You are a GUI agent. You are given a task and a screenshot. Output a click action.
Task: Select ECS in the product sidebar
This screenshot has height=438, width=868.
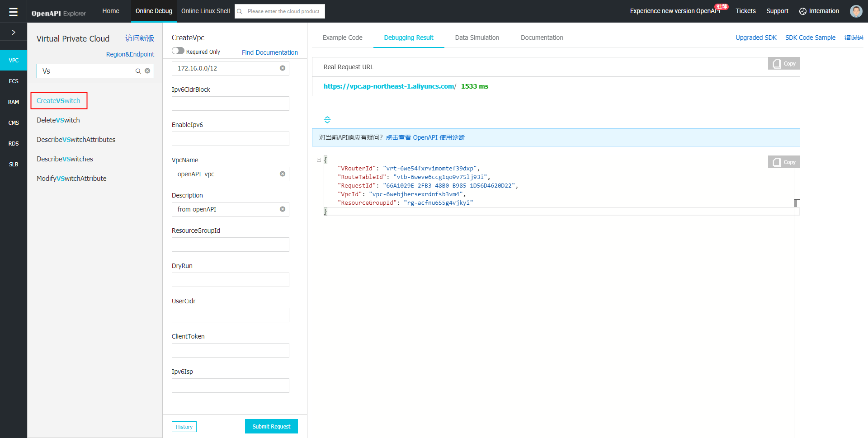click(14, 81)
